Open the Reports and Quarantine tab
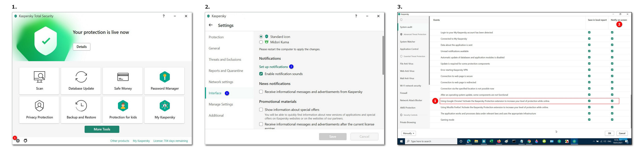The image size is (644, 157). click(226, 71)
